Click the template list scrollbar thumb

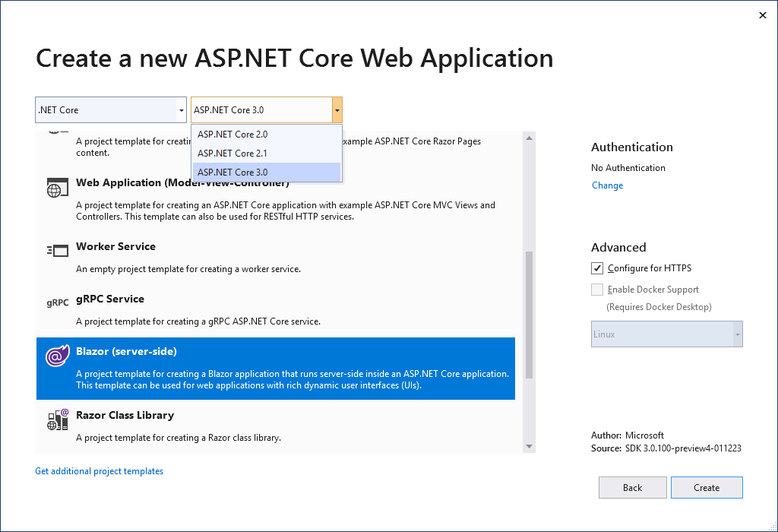[529, 315]
